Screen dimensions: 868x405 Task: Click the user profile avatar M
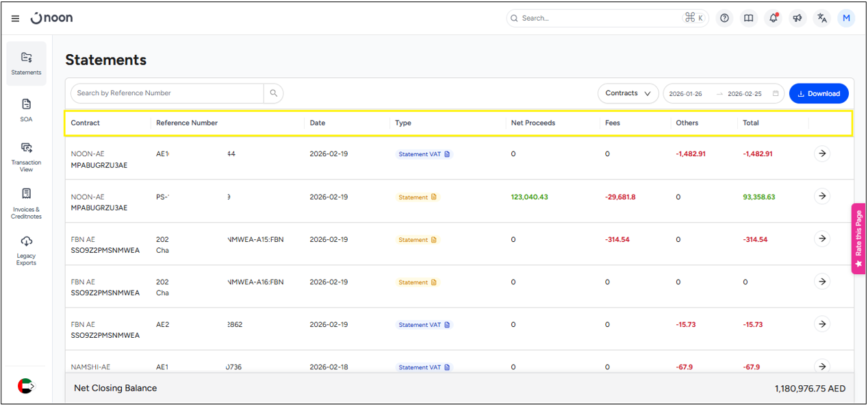[846, 19]
